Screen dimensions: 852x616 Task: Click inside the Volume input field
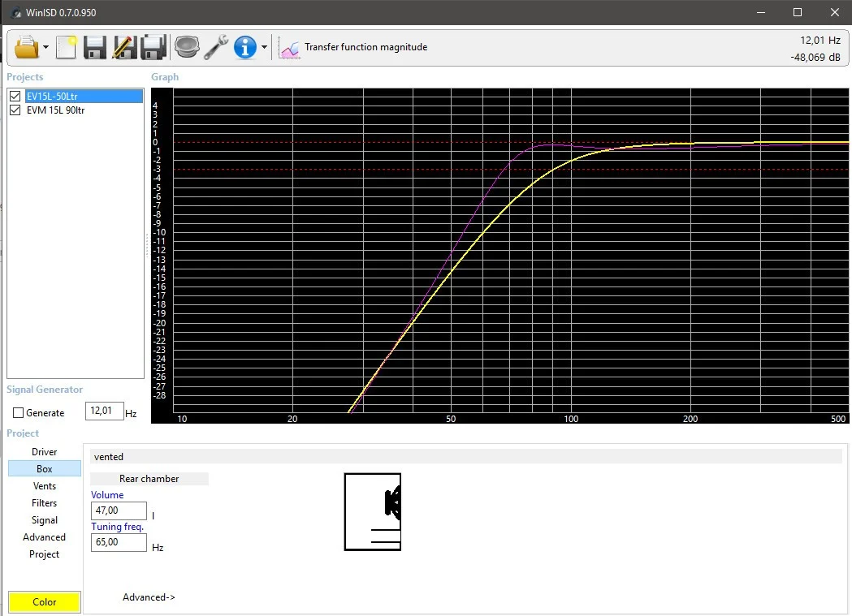(118, 510)
